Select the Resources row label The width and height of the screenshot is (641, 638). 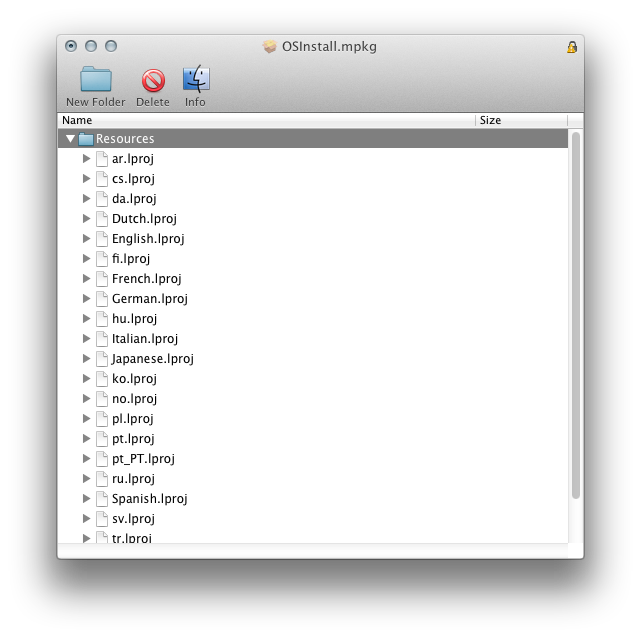(125, 139)
